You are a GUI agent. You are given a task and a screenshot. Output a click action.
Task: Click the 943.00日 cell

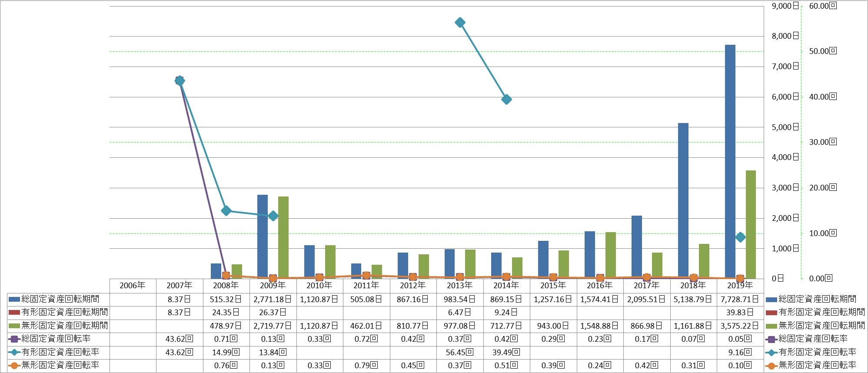[x=553, y=326]
